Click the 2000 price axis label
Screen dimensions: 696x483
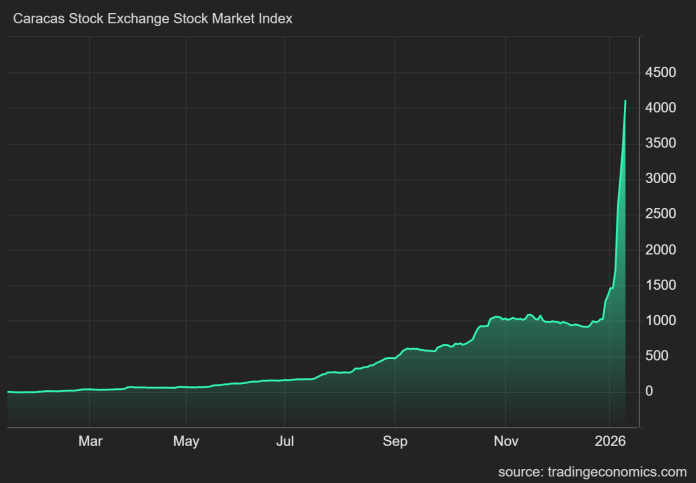(661, 250)
